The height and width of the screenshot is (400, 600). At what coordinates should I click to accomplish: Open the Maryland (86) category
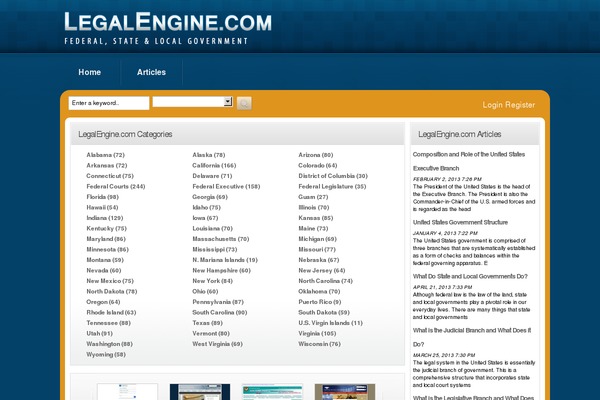[106, 239]
